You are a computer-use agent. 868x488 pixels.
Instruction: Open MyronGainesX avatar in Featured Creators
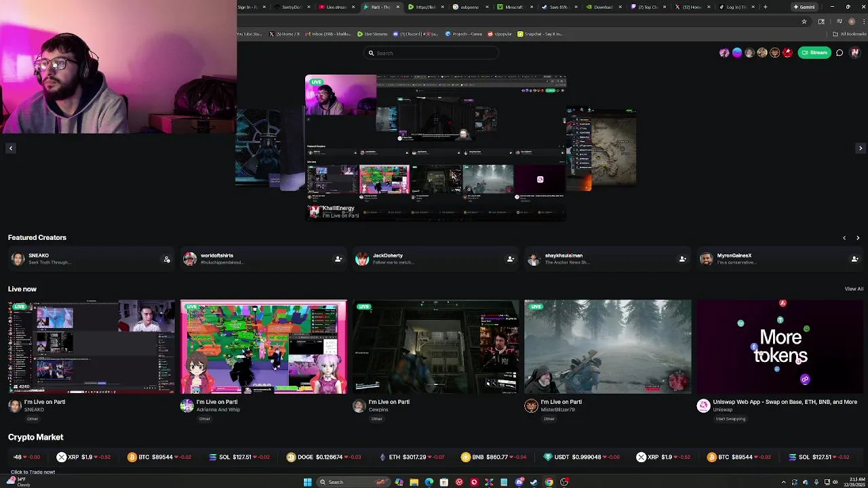tap(707, 259)
